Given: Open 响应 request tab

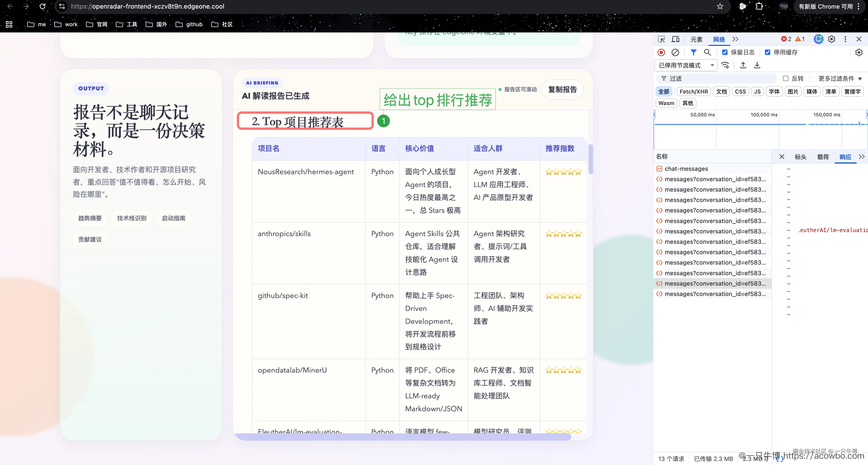Looking at the screenshot, I should click(845, 157).
